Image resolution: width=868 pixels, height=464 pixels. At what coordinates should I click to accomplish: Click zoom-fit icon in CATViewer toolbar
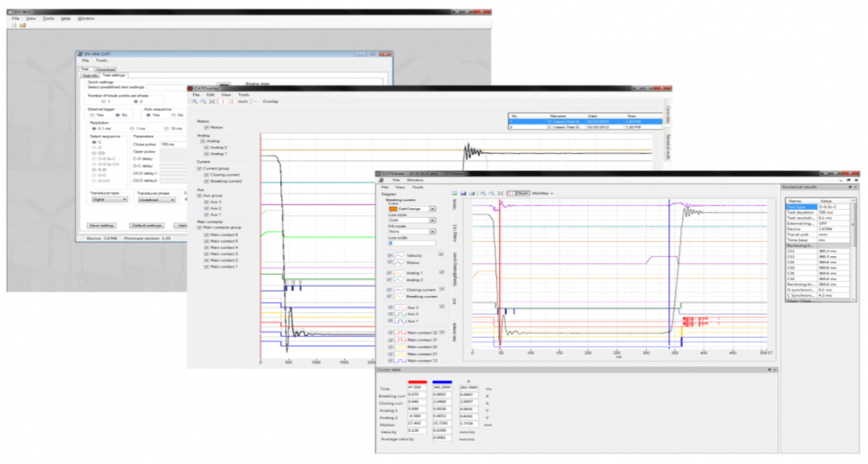500,193
